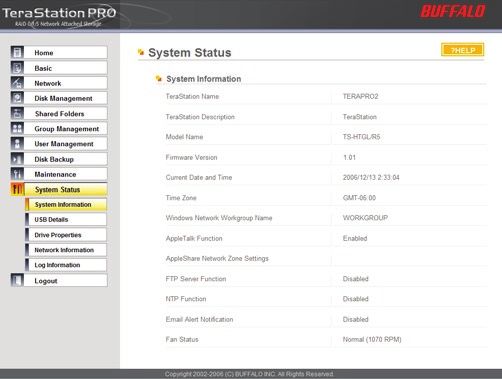
Task: Click the Home menu icon
Action: 17,53
